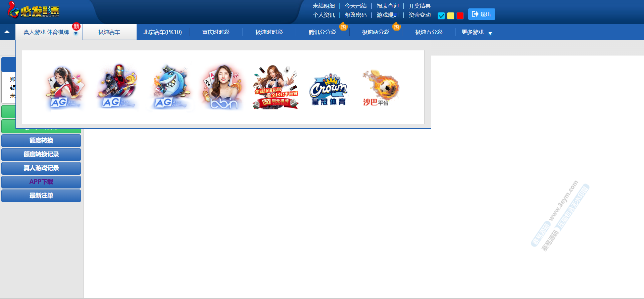Screen dimensions: 644x299
Task: Switch to the red theme swatch
Action: click(x=460, y=16)
